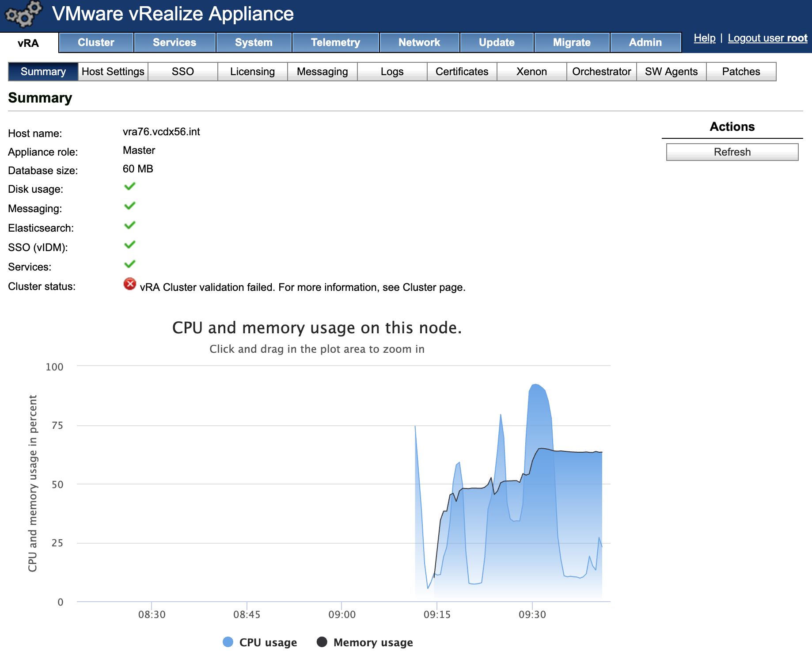Toggle the CPU usage legend marker
This screenshot has width=812, height=656.
[x=228, y=642]
